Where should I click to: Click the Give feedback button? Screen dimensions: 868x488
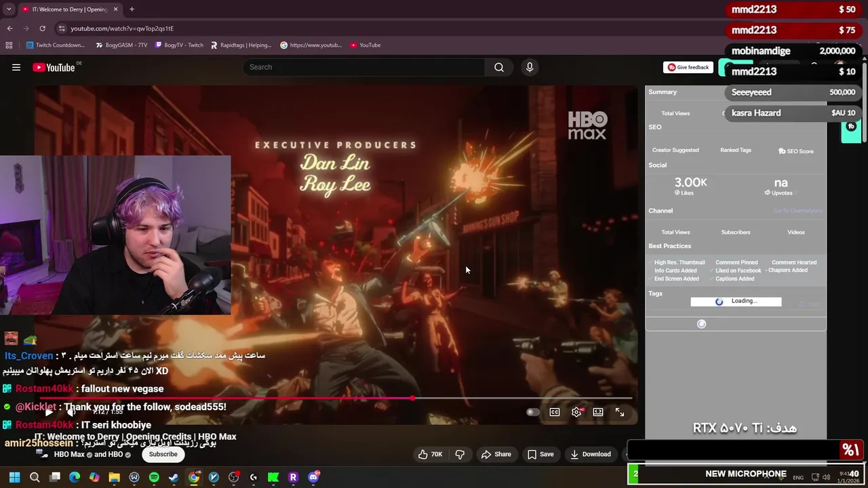(x=688, y=67)
